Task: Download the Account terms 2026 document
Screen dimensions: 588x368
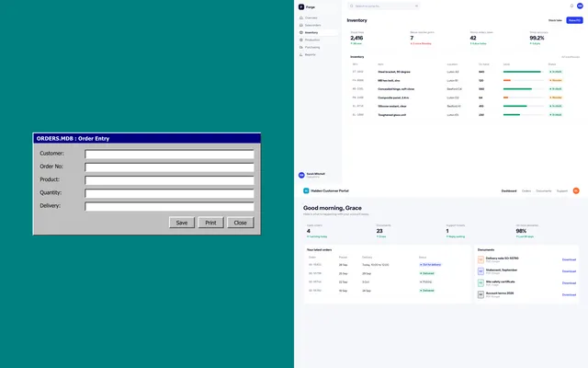Action: (569, 294)
